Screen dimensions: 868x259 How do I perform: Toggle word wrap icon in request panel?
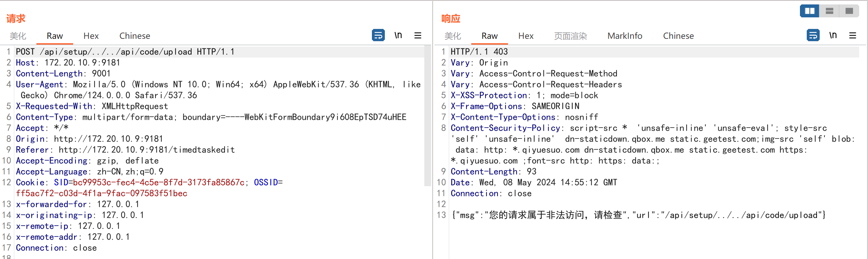click(x=378, y=35)
